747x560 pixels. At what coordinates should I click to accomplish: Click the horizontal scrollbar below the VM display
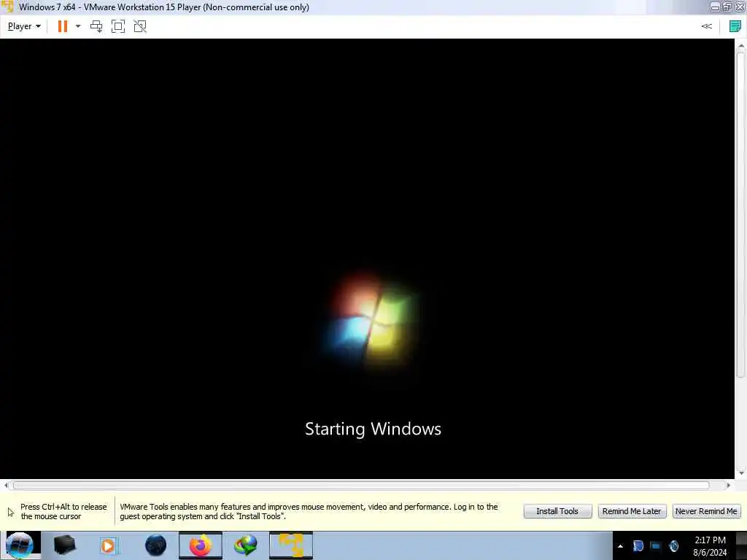[x=361, y=485]
